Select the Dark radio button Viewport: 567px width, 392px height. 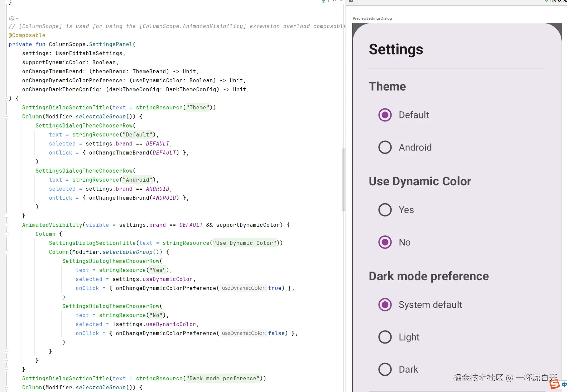click(x=385, y=370)
